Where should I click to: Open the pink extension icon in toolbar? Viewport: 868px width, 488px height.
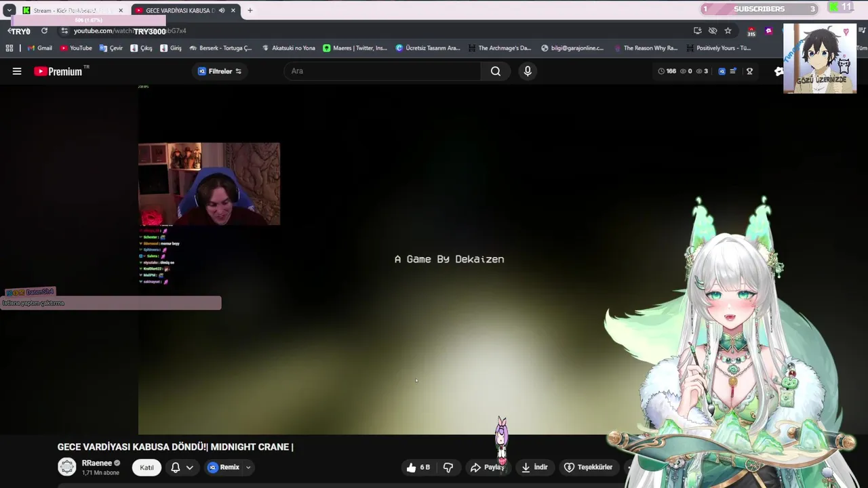tap(768, 30)
